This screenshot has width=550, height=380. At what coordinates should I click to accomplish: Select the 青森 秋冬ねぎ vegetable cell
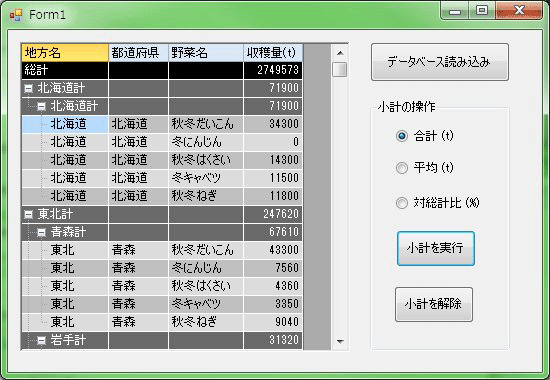(x=206, y=322)
